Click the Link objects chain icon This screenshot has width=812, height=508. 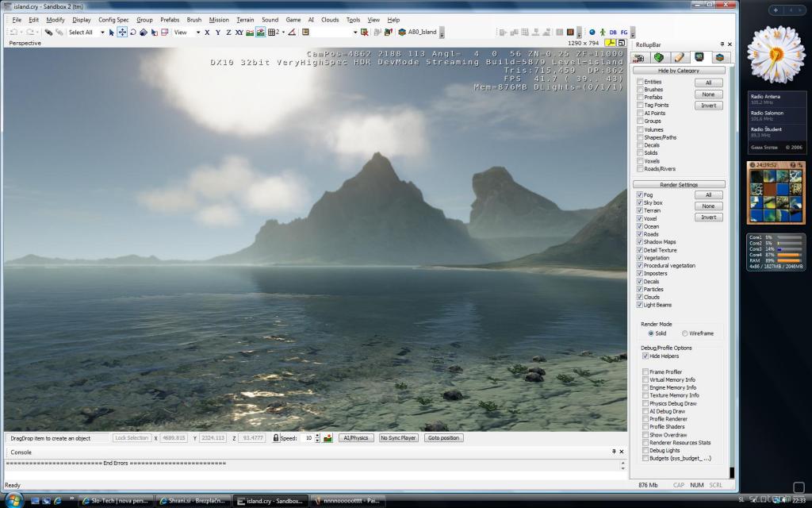click(48, 32)
